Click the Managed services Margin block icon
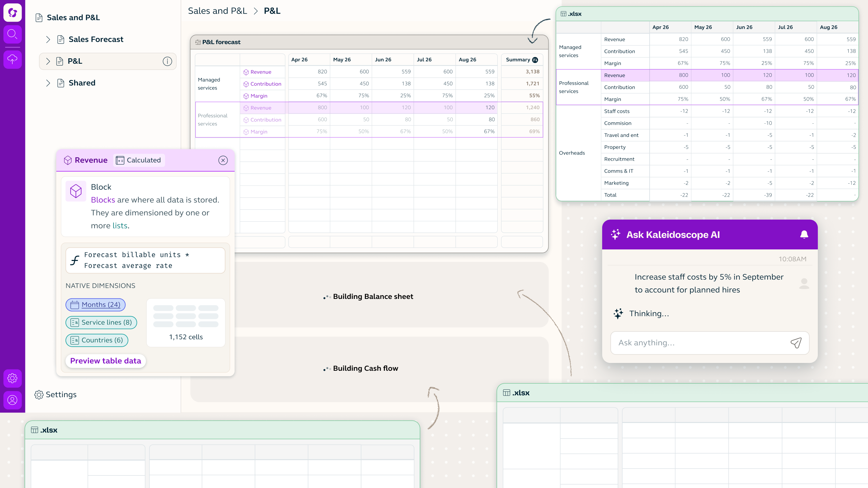 [x=246, y=96]
